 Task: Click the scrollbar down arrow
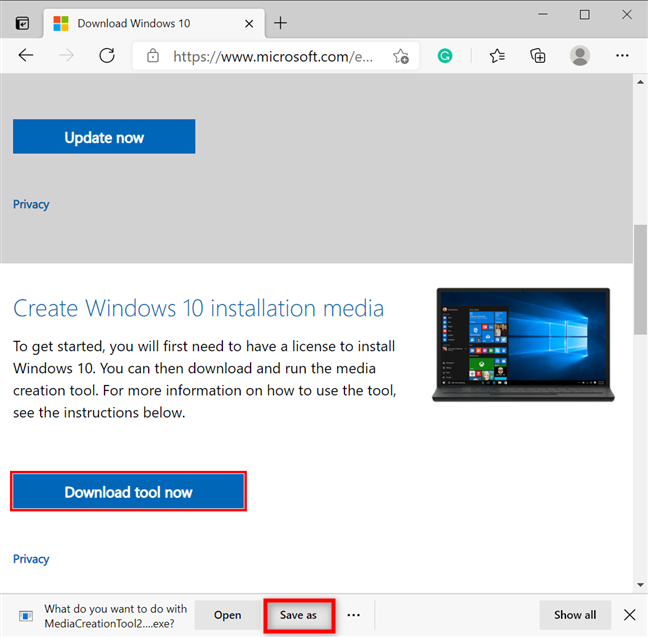click(x=641, y=585)
